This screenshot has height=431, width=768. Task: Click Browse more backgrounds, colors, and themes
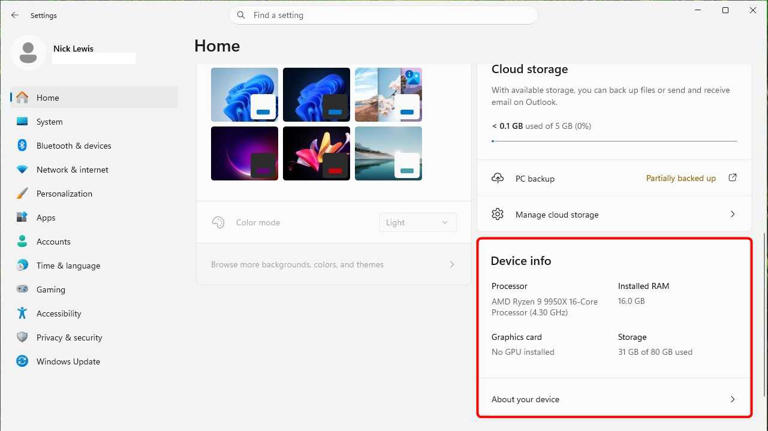click(333, 264)
